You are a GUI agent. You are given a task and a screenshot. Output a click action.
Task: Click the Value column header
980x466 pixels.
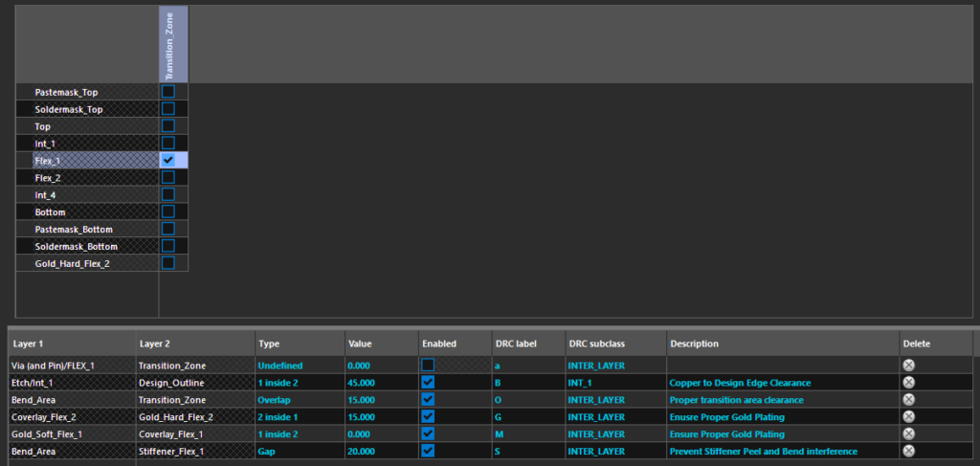[x=381, y=344]
